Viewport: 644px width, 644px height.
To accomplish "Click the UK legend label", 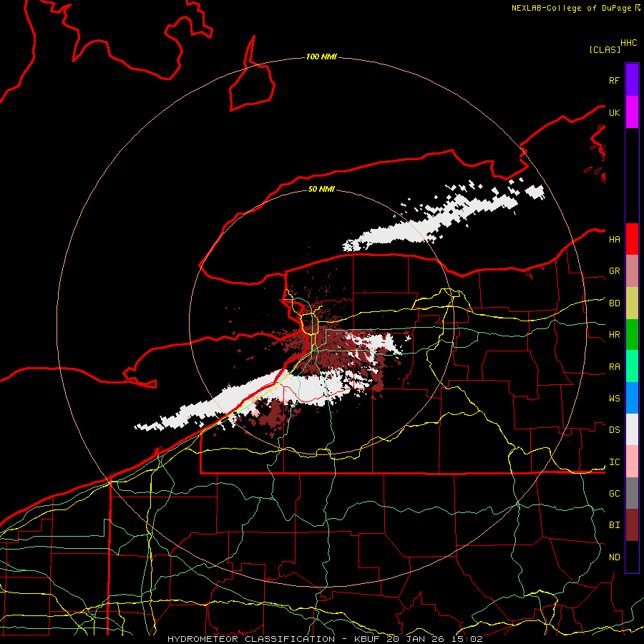I will point(614,112).
